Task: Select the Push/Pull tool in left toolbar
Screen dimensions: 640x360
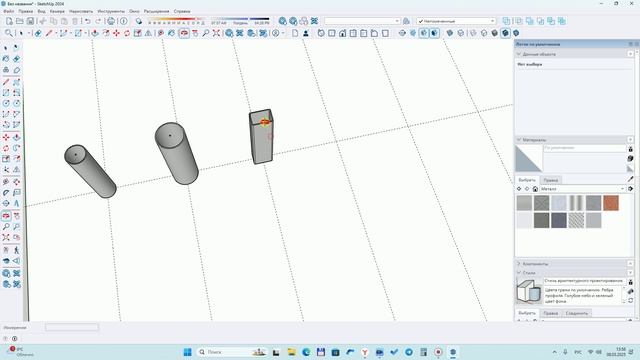Action: tap(16, 137)
